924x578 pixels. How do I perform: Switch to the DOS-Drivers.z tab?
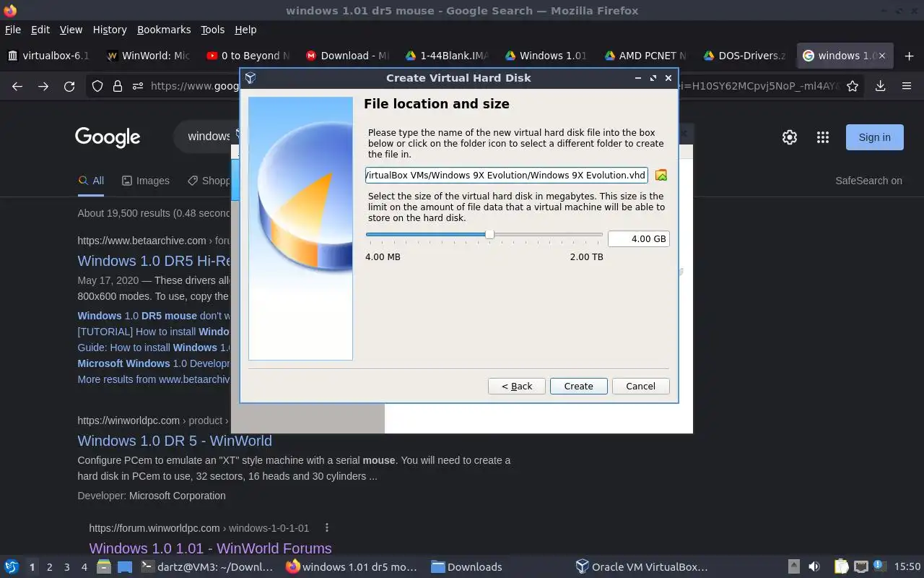[x=744, y=56]
